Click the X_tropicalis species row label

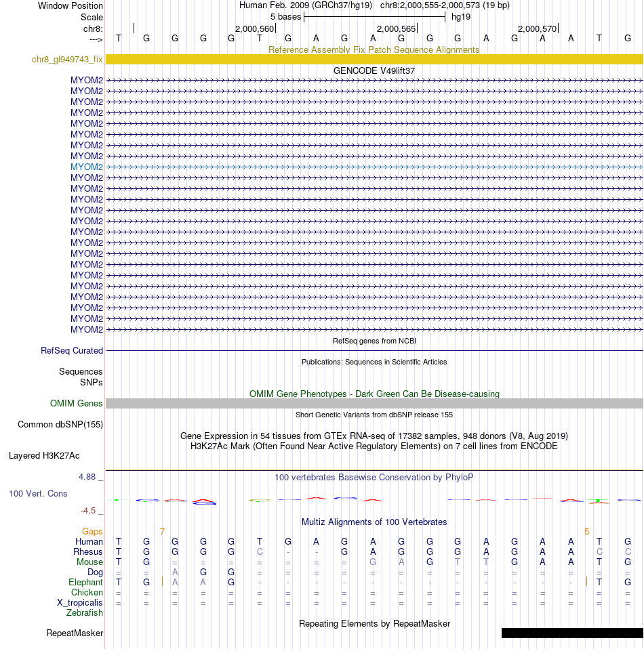80,603
